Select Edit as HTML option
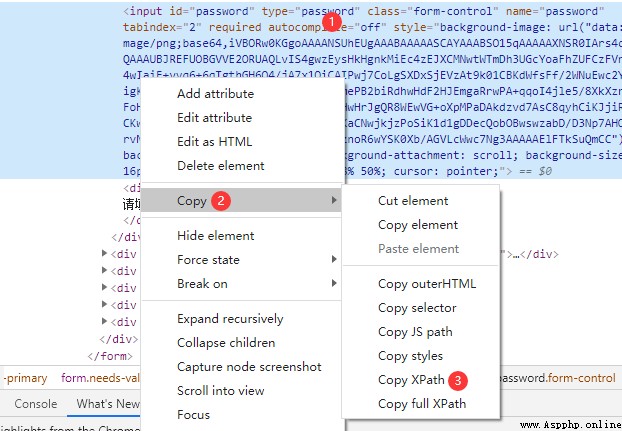622x431 pixels. click(215, 142)
